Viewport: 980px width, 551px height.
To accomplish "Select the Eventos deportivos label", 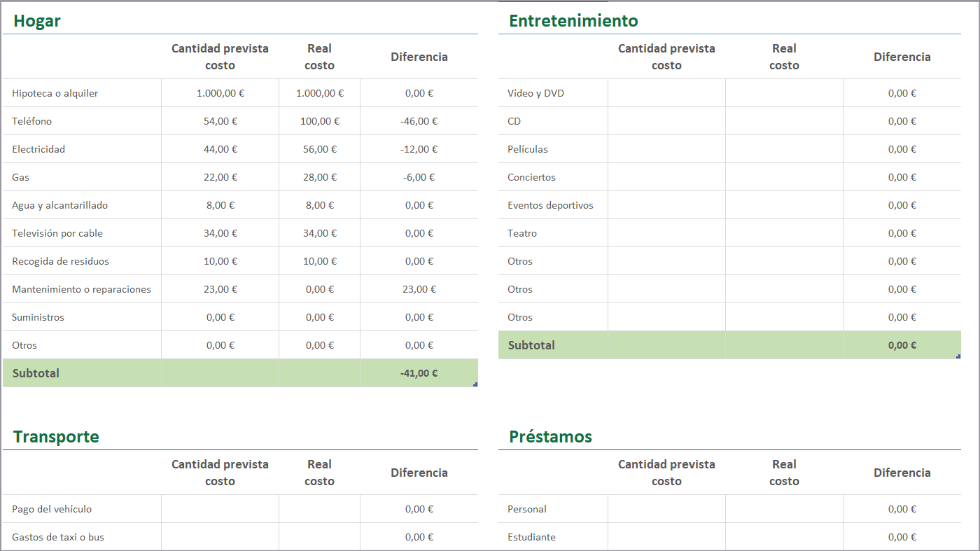I will tap(550, 205).
